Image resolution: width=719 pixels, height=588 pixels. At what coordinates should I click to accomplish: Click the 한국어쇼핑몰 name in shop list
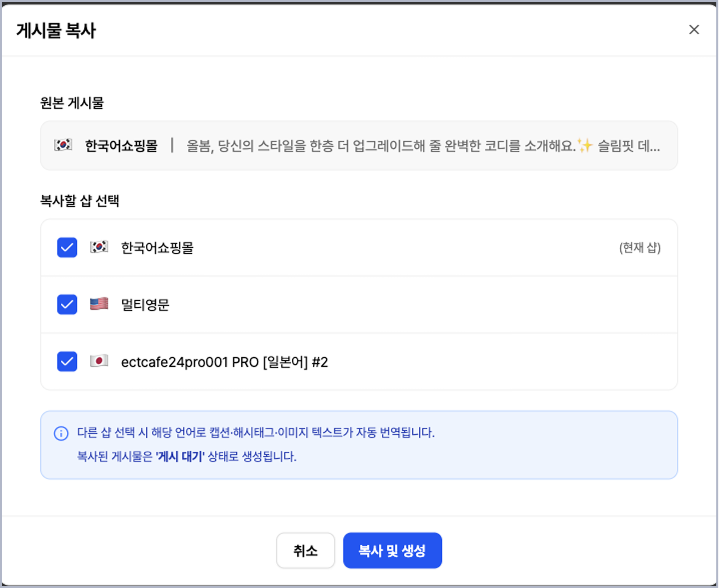coord(157,248)
